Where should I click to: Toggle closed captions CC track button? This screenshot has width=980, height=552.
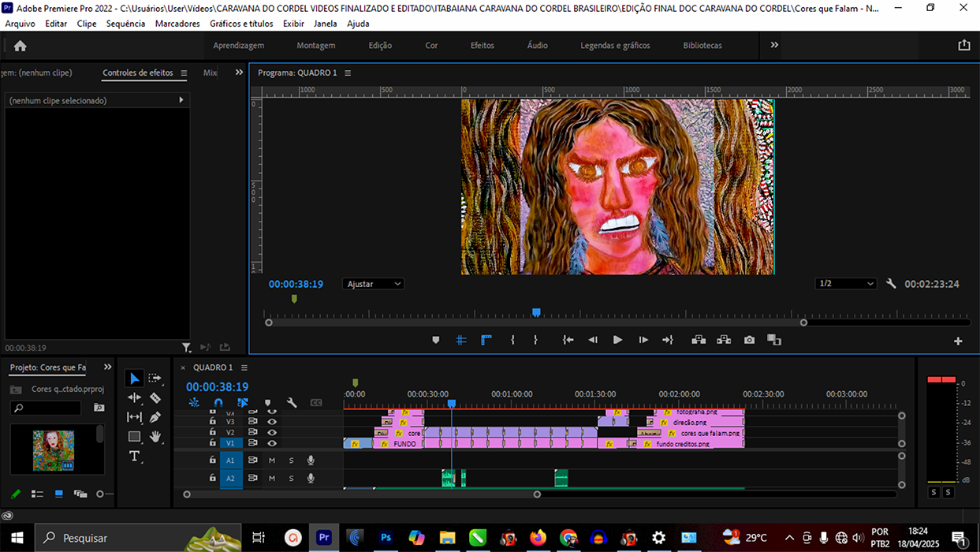(316, 403)
